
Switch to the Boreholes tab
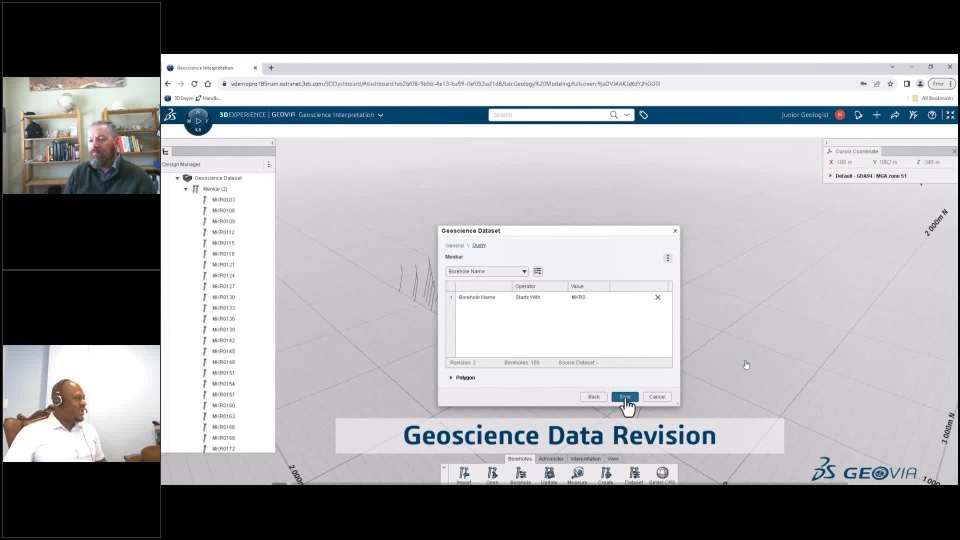(x=520, y=459)
